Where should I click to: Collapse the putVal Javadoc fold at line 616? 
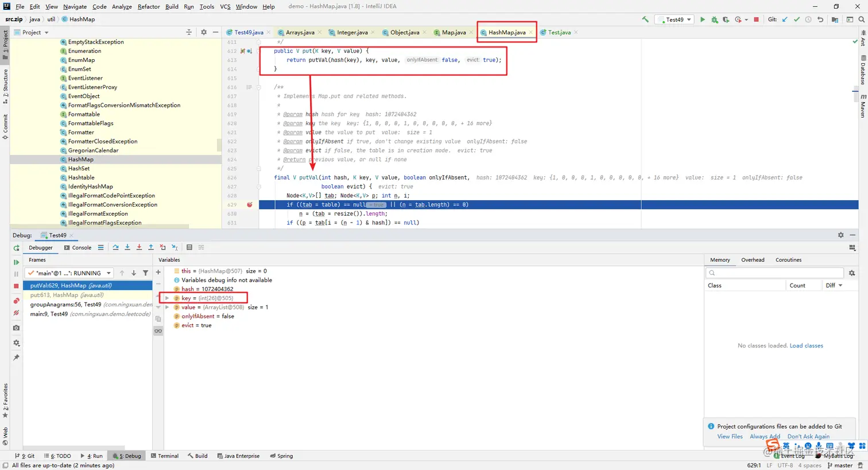(x=258, y=87)
